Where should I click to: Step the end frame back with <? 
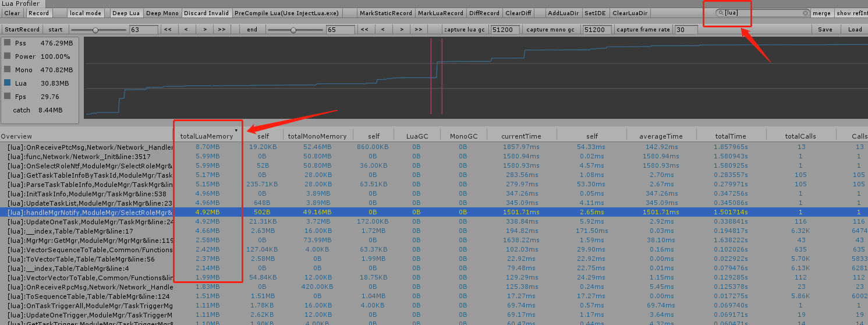(382, 29)
